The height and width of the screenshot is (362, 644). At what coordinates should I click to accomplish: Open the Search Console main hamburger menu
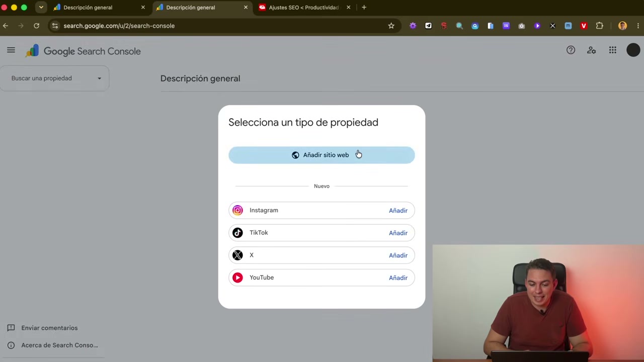pos(11,50)
